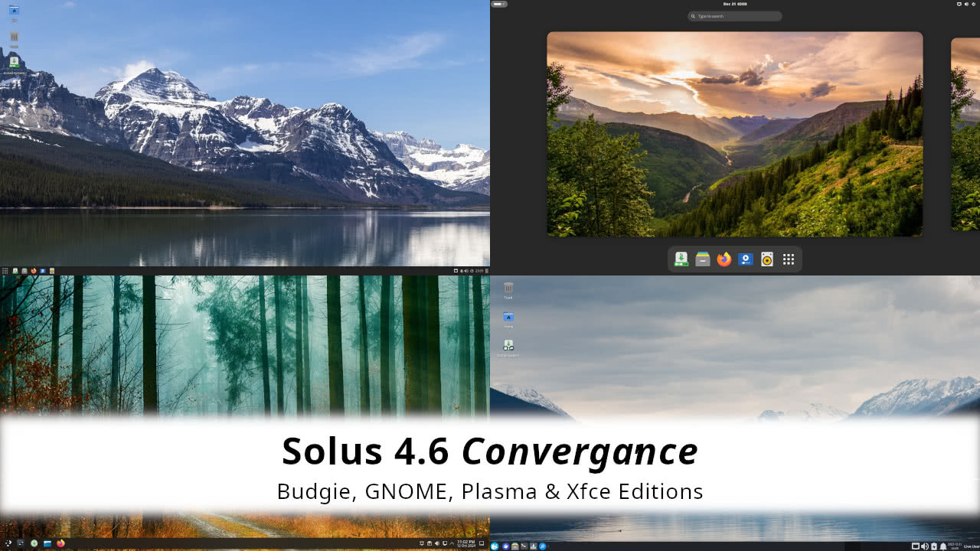The image size is (980, 551).
Task: Open the notification bell in Xfce panel
Action: (x=943, y=546)
